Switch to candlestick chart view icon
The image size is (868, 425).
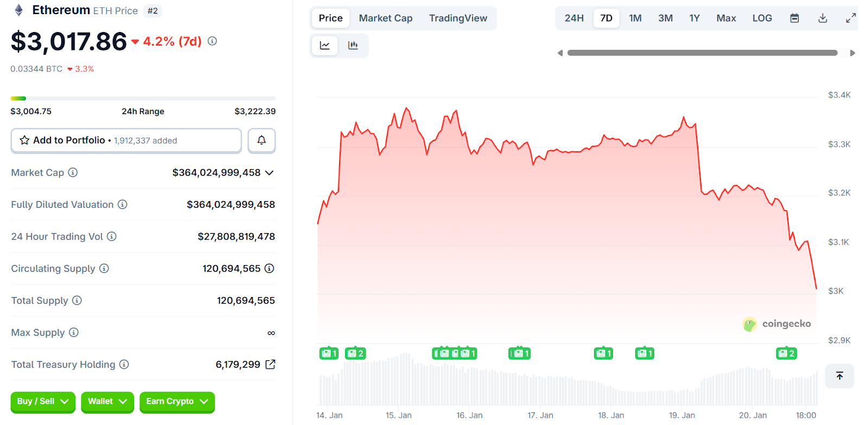(x=353, y=46)
